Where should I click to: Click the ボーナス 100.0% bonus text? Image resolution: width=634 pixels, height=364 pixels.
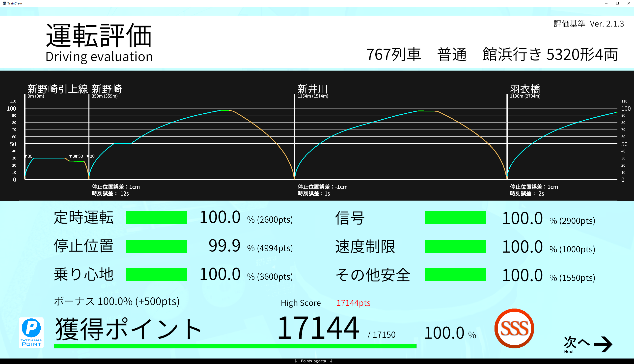click(x=117, y=301)
